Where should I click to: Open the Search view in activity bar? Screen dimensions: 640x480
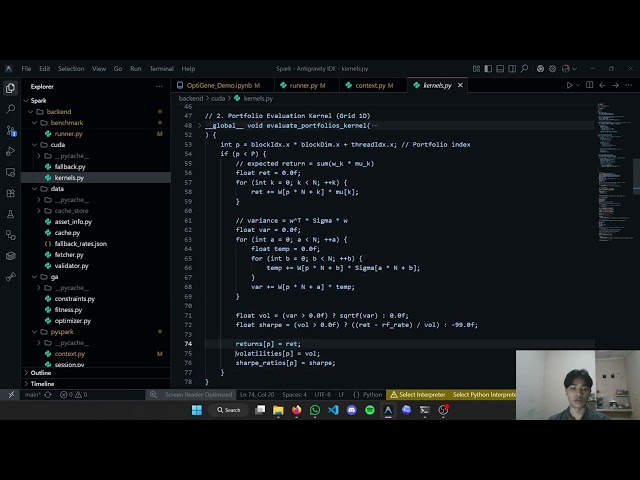pyautogui.click(x=11, y=109)
